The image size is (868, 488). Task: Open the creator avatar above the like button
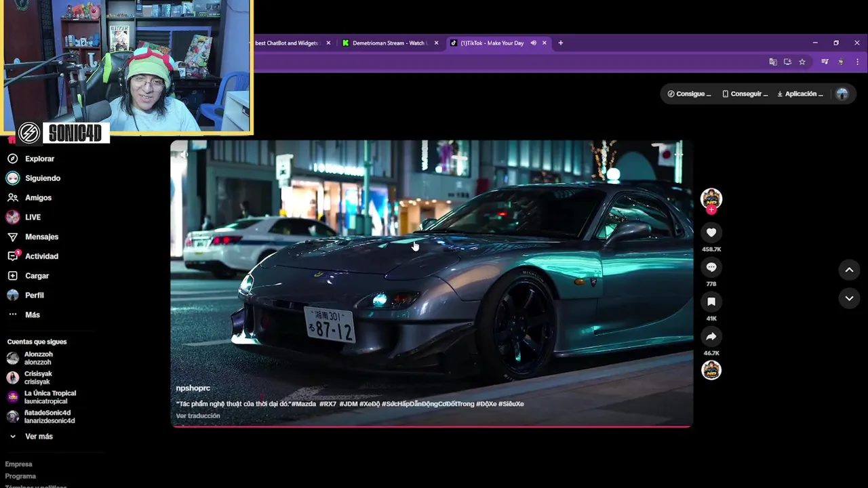(x=711, y=199)
